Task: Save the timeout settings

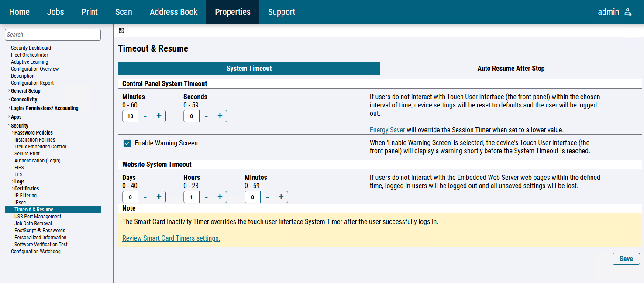Action: point(626,259)
